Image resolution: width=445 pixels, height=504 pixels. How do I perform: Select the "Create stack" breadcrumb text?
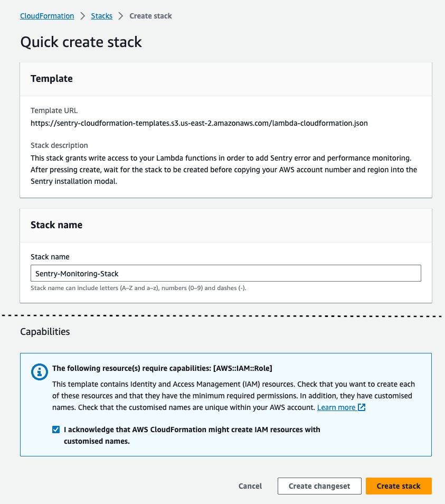coord(150,16)
